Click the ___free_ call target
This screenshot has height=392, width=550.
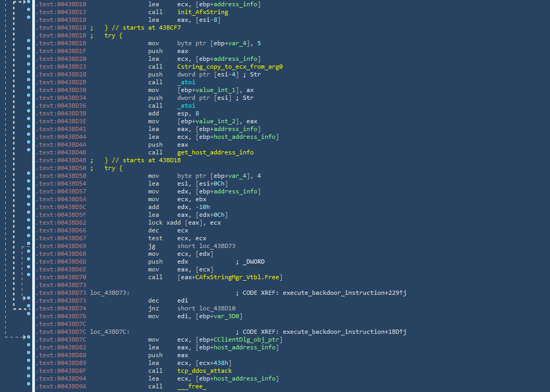pos(191,386)
